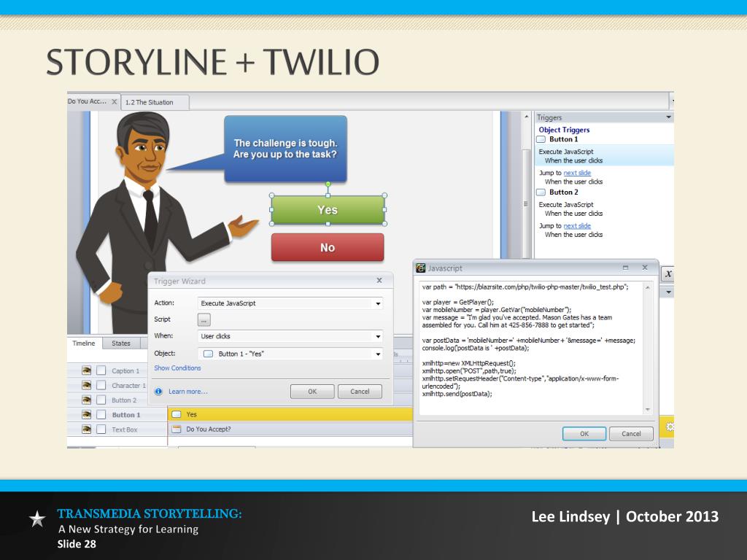Open the States tab
Image resolution: width=747 pixels, height=560 pixels.
click(121, 343)
